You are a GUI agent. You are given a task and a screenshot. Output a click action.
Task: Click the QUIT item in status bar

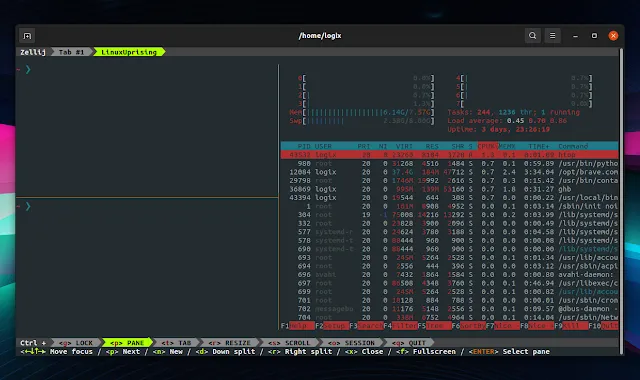click(409, 342)
